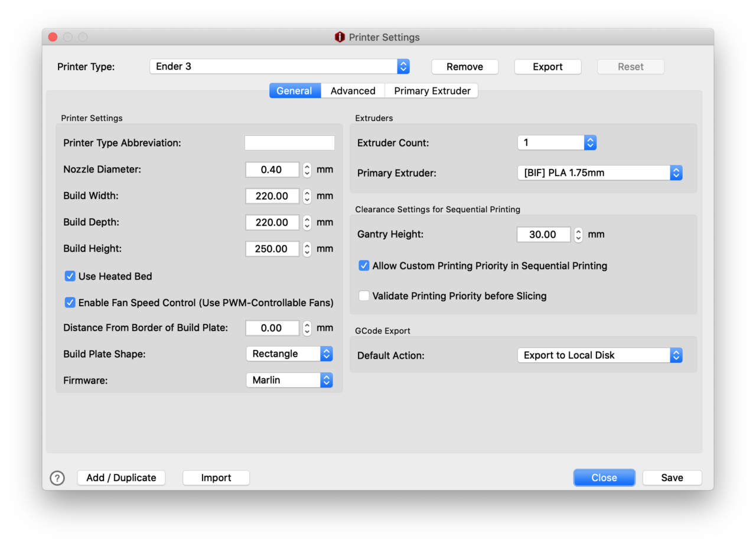Disable Fan Speed Control checkbox

pyautogui.click(x=70, y=303)
